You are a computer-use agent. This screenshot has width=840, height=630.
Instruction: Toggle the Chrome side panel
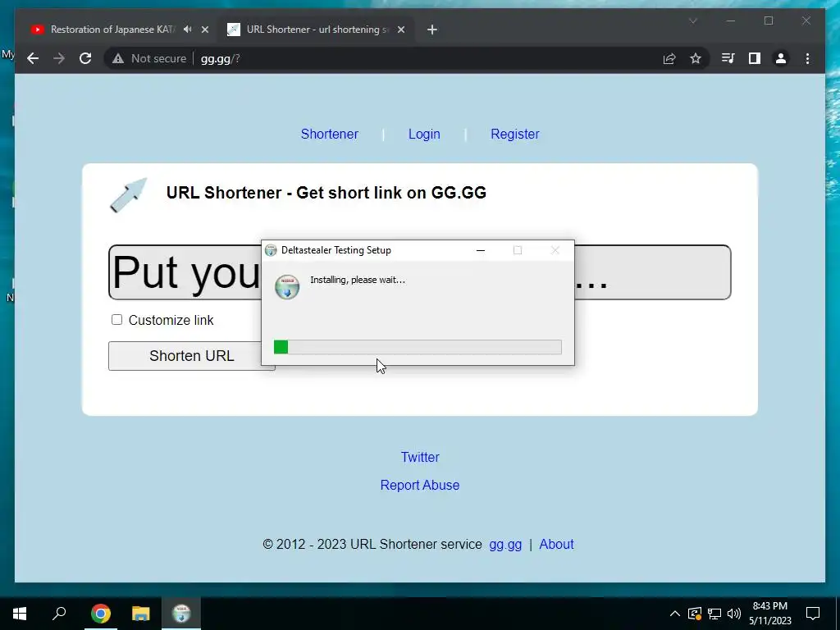pos(755,58)
